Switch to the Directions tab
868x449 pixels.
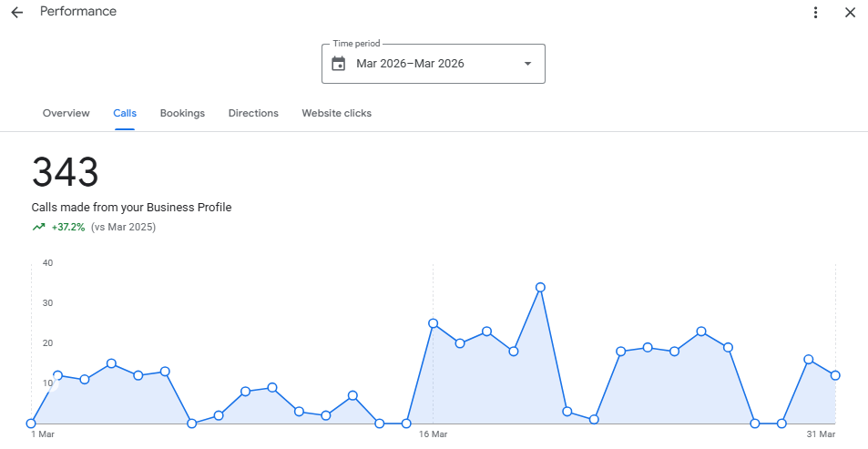click(x=253, y=113)
